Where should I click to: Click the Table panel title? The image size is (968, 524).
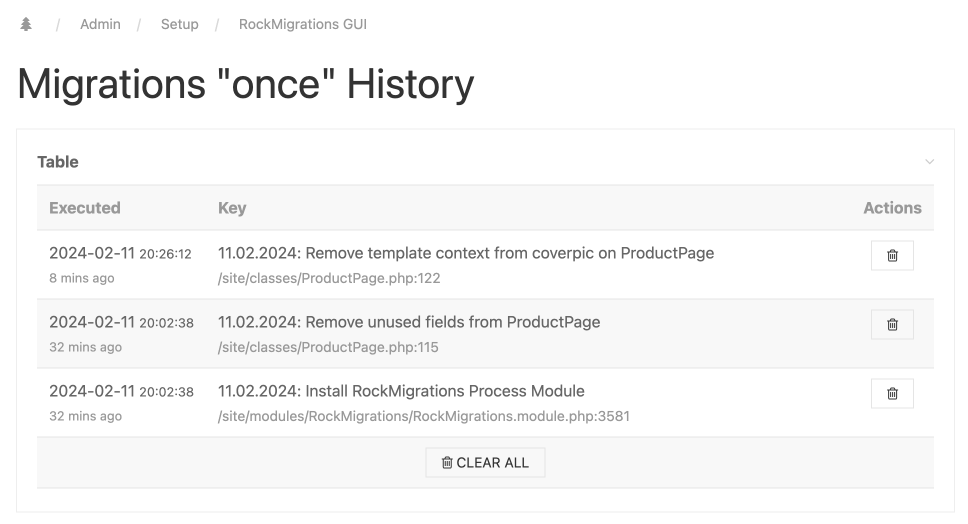coord(58,162)
